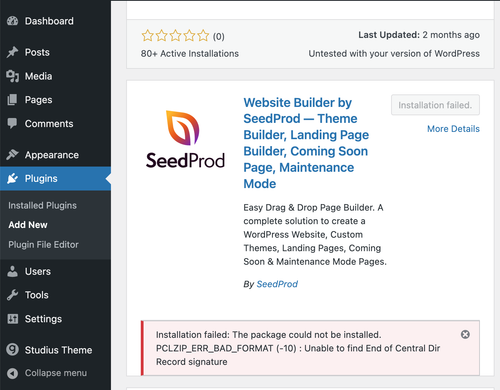Image resolution: width=500 pixels, height=390 pixels.
Task: Select the Plugins menu label
Action: [x=41, y=178]
